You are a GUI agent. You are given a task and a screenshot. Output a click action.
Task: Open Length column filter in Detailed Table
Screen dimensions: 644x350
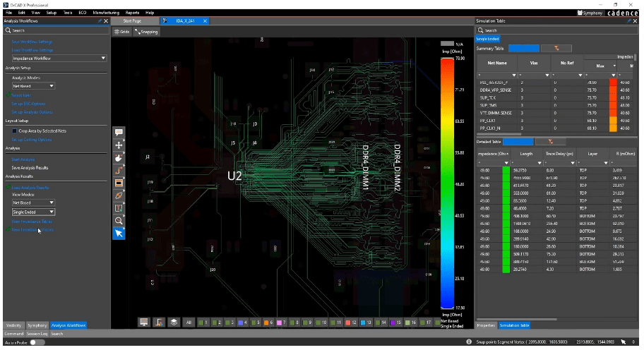539,163
